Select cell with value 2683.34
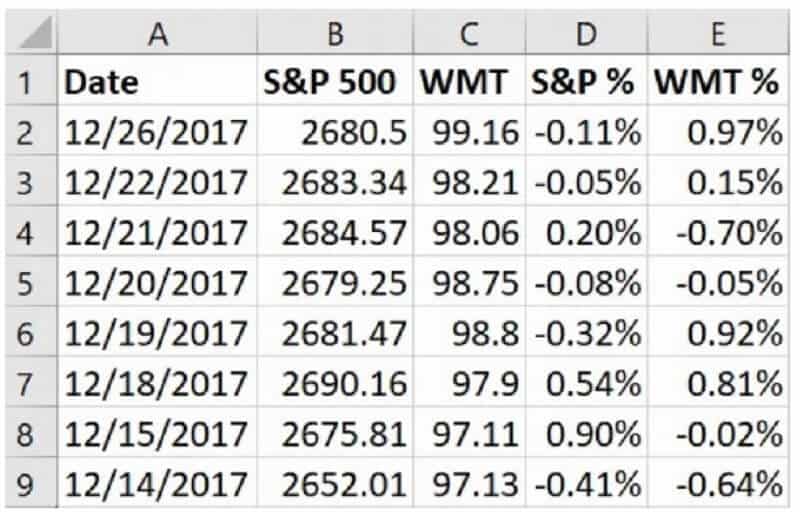Viewport: 800px width, 512px height. pyautogui.click(x=335, y=181)
